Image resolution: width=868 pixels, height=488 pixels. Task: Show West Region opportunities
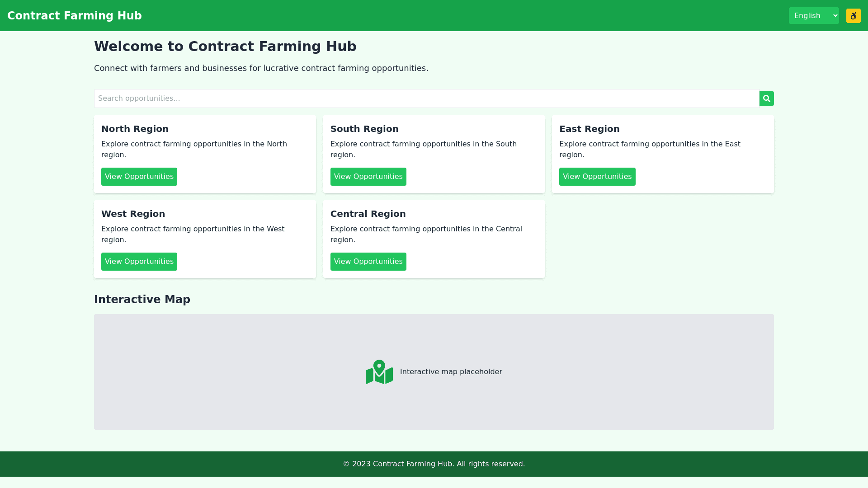[x=139, y=262]
